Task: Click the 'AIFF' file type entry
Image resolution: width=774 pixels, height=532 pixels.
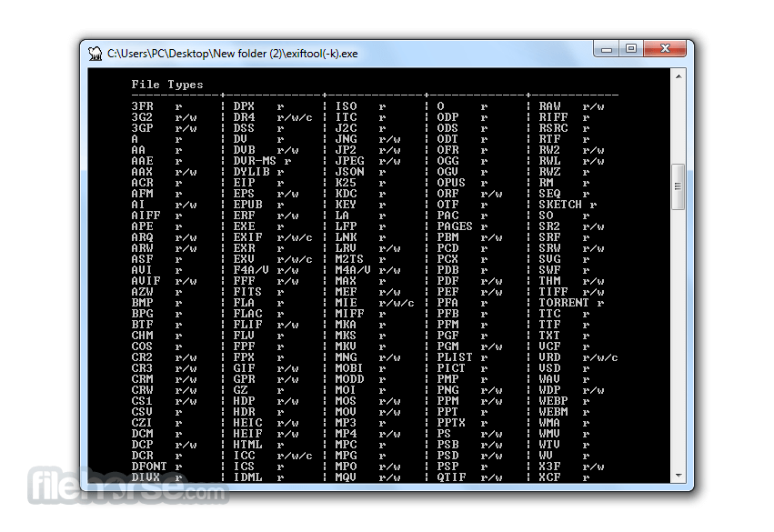Action: pos(146,216)
